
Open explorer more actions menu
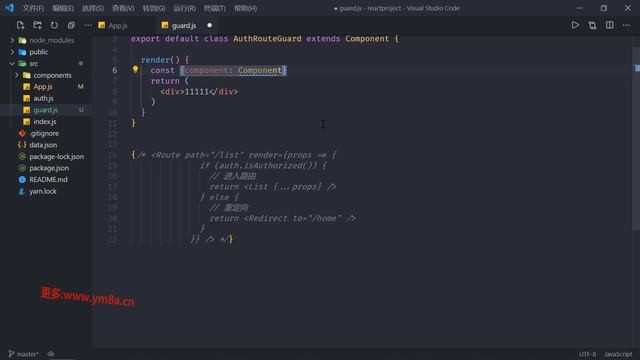coord(88,25)
